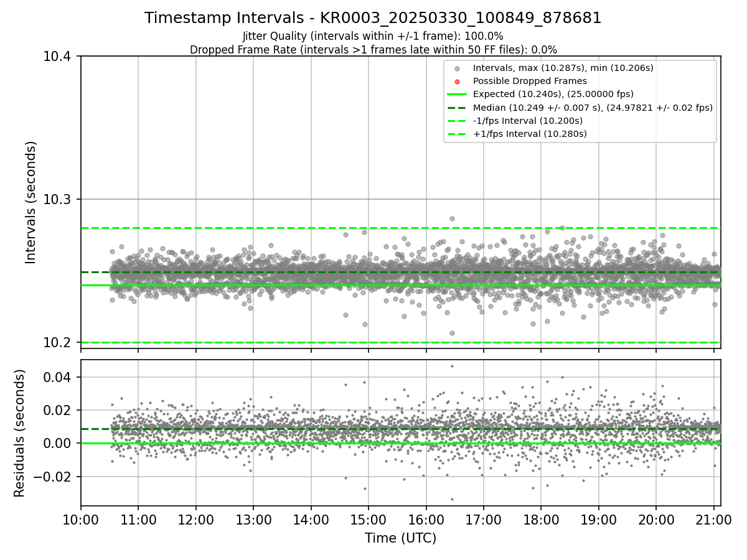Click the '11:00' time tick label
747x560 pixels.
click(138, 520)
